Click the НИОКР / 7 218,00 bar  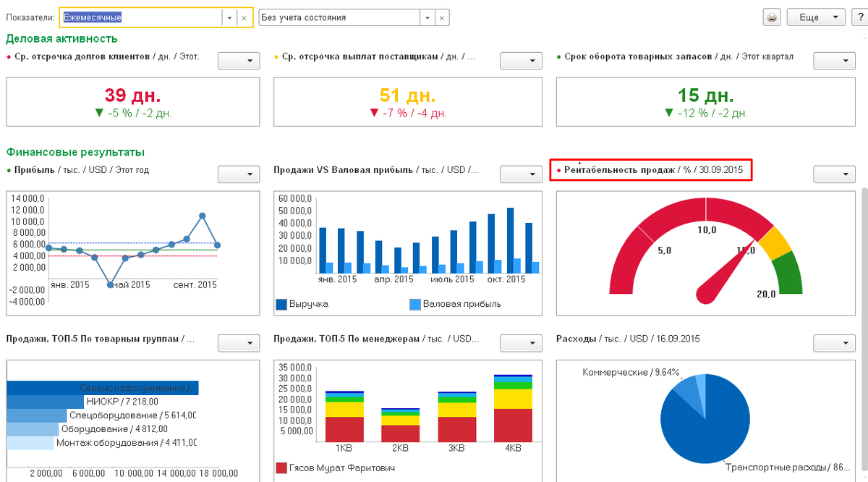click(x=46, y=402)
